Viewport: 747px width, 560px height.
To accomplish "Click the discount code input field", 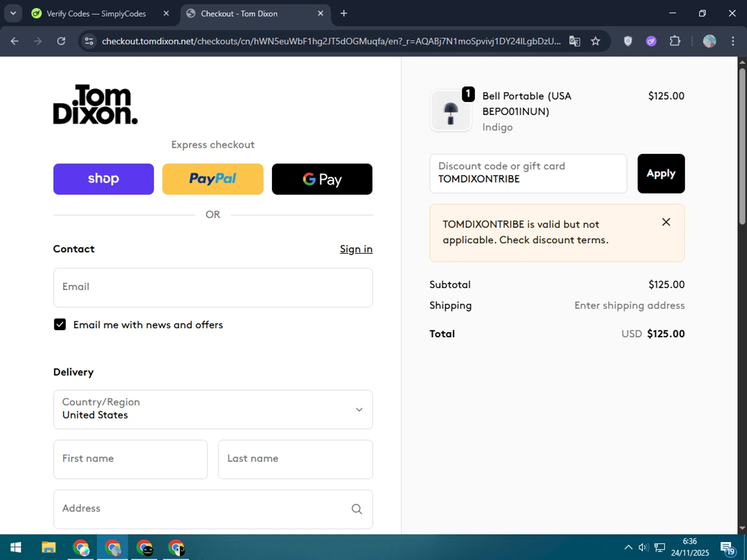I will pos(528,174).
